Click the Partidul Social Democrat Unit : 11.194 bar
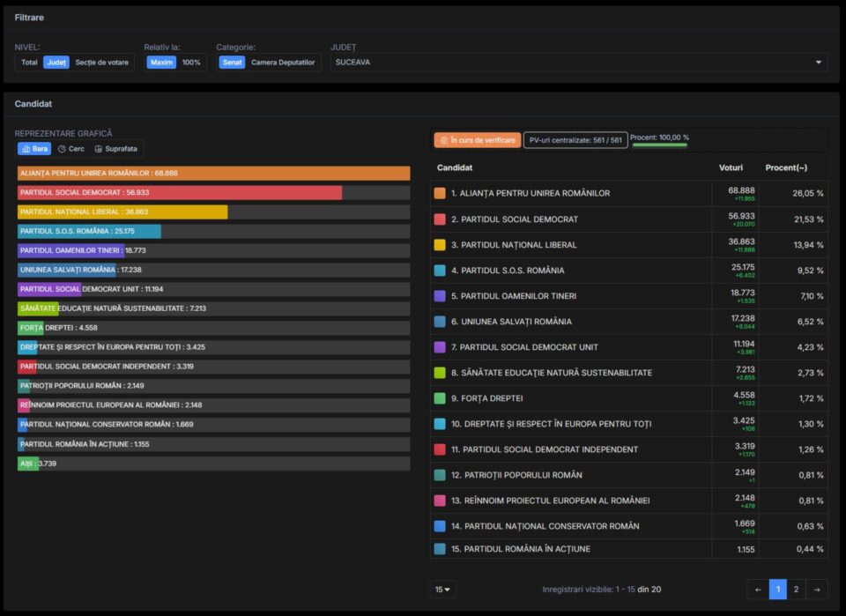This screenshot has height=616, width=846. click(x=49, y=289)
